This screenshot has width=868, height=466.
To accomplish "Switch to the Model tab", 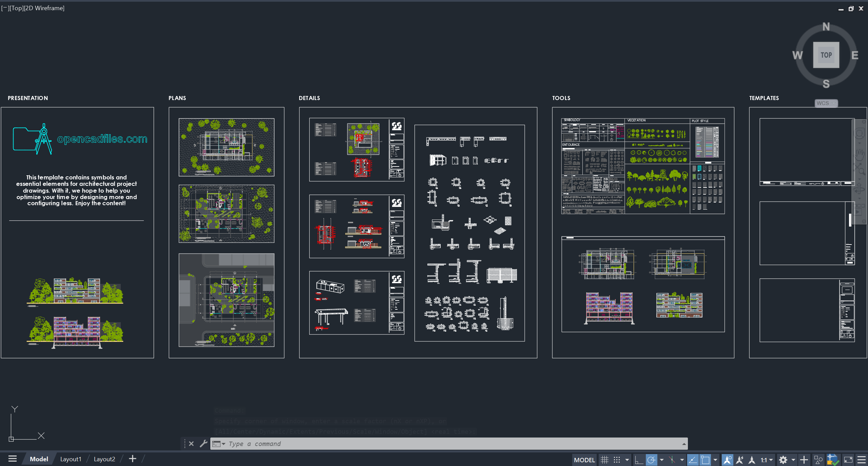I will point(39,459).
